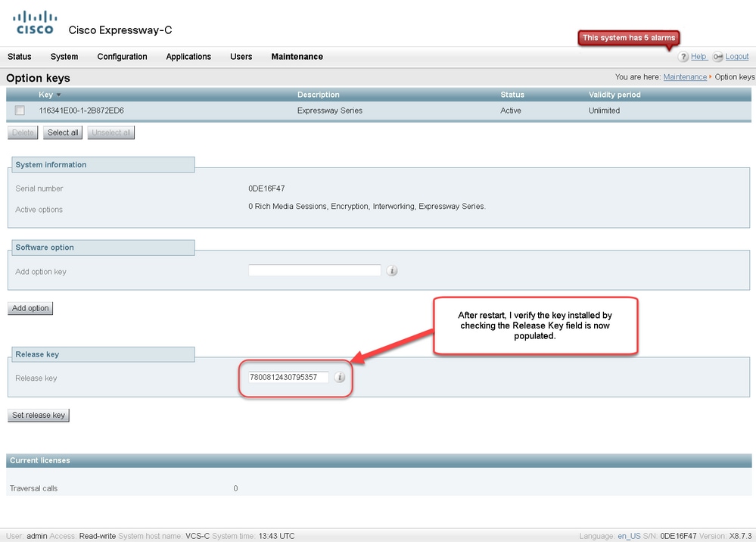Click the Validity period column header

coord(614,95)
